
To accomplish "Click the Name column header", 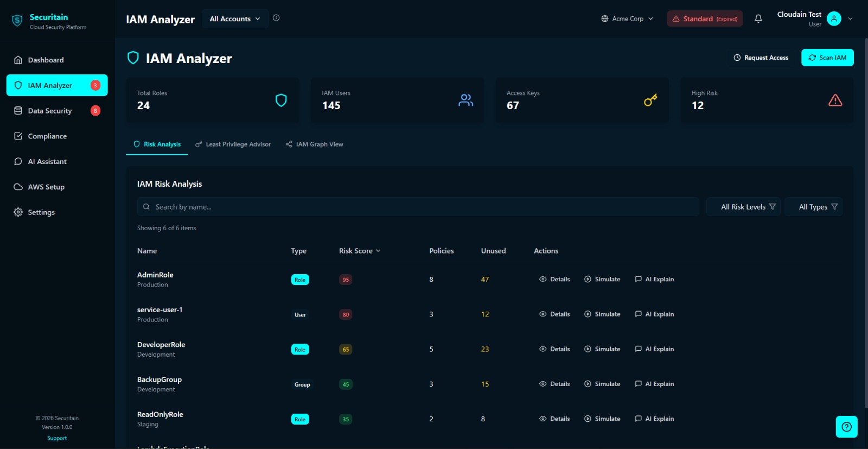I will coord(147,251).
